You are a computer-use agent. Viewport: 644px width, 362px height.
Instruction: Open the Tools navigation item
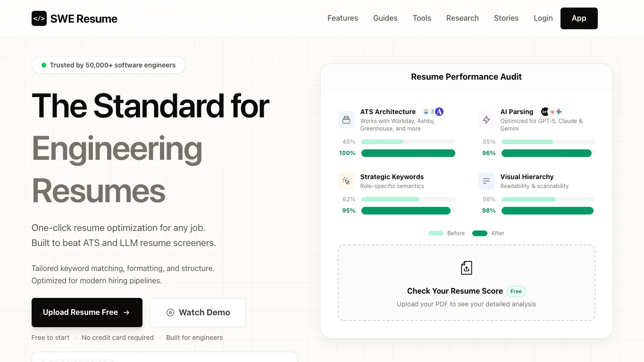(x=422, y=18)
